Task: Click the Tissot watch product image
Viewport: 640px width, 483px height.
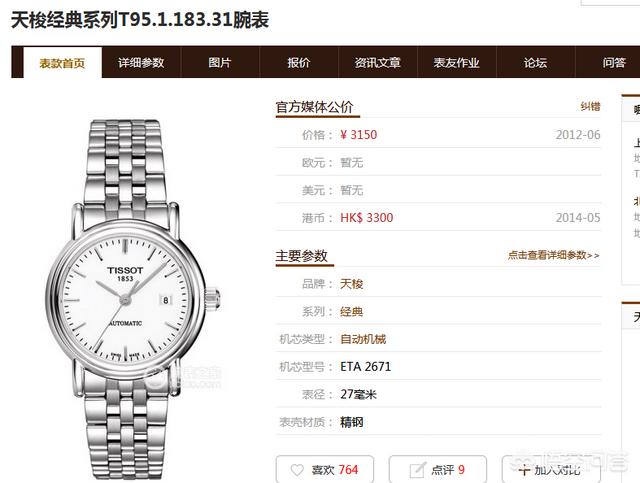Action: [x=133, y=300]
